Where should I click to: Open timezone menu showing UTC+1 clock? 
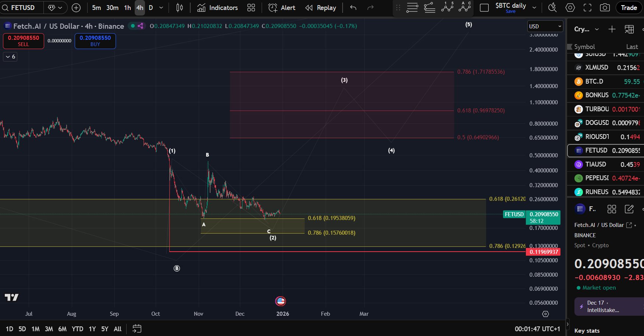point(537,329)
